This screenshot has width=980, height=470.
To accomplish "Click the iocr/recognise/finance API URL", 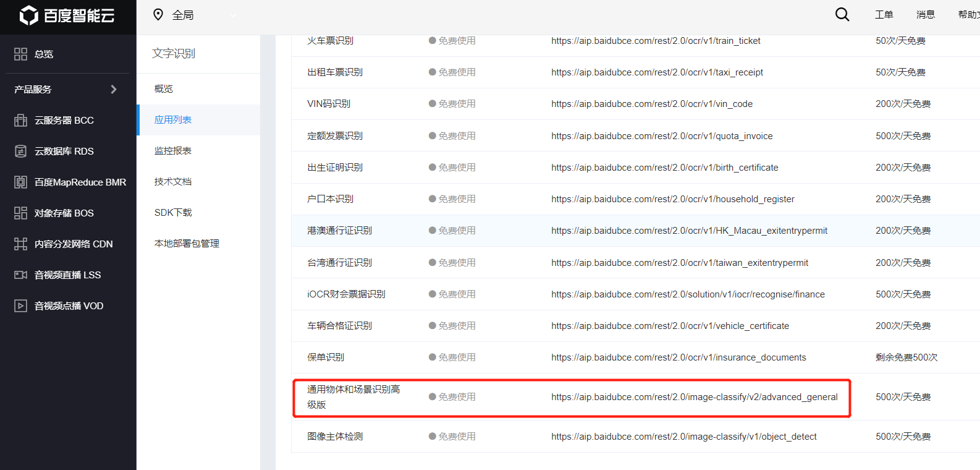I will tap(688, 294).
